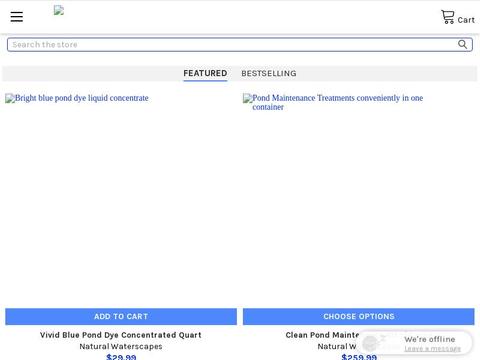480x360 pixels.
Task: Click the Cart label
Action: point(466,20)
